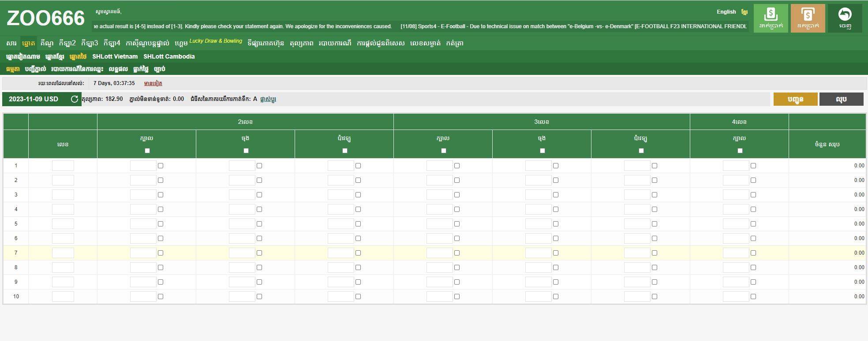Viewport: 868px width, 341px height.
Task: Focus the row 7 លេខ number input
Action: click(63, 253)
